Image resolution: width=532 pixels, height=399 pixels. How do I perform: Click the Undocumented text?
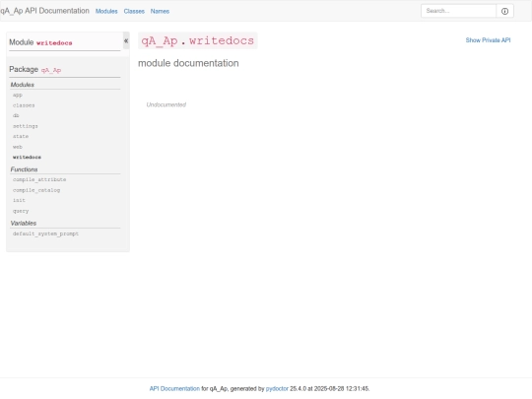(x=166, y=104)
